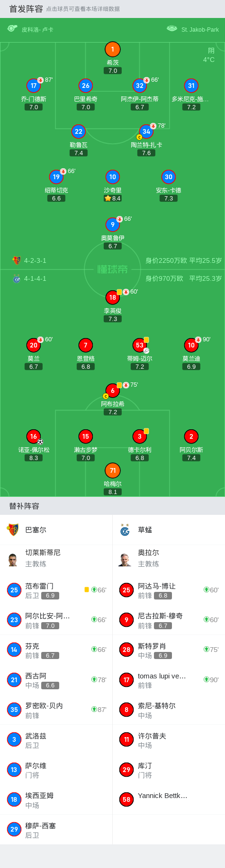
Task: Open goalkeeper 希茨 number 1 jersey icon
Action: coord(112,49)
